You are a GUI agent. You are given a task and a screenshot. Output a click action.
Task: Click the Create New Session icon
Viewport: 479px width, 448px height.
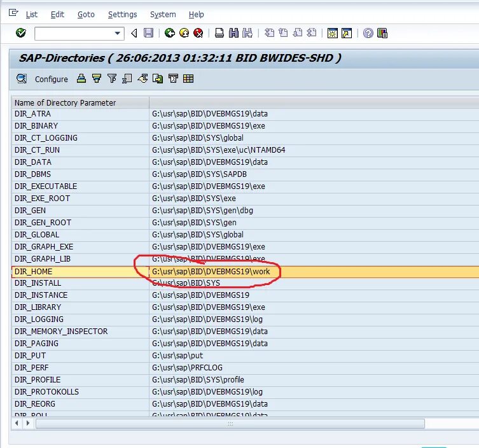coord(332,32)
